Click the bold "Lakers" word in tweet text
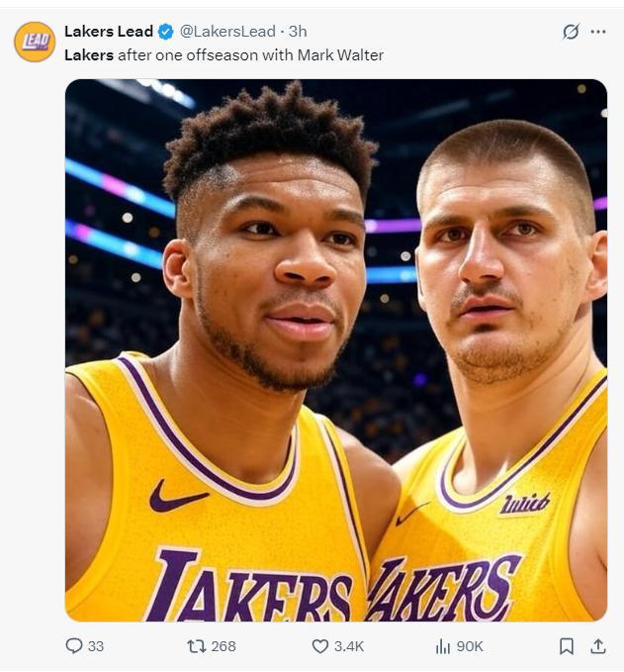 [x=89, y=55]
